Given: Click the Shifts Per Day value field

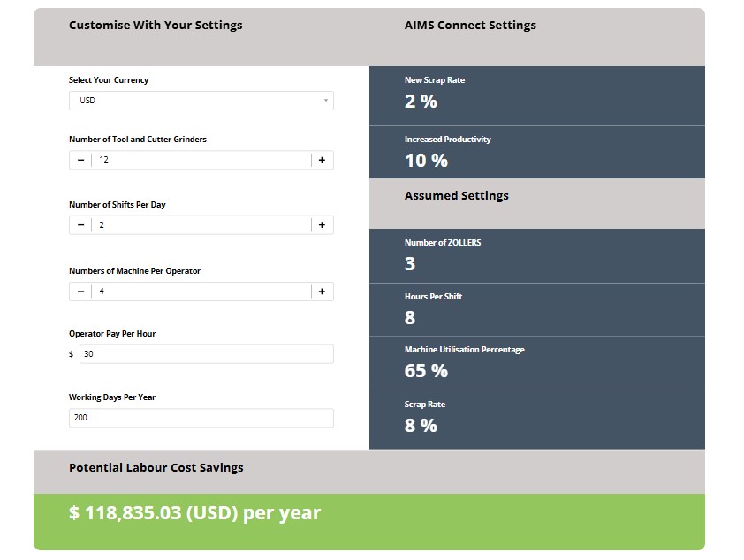Looking at the screenshot, I should (201, 225).
